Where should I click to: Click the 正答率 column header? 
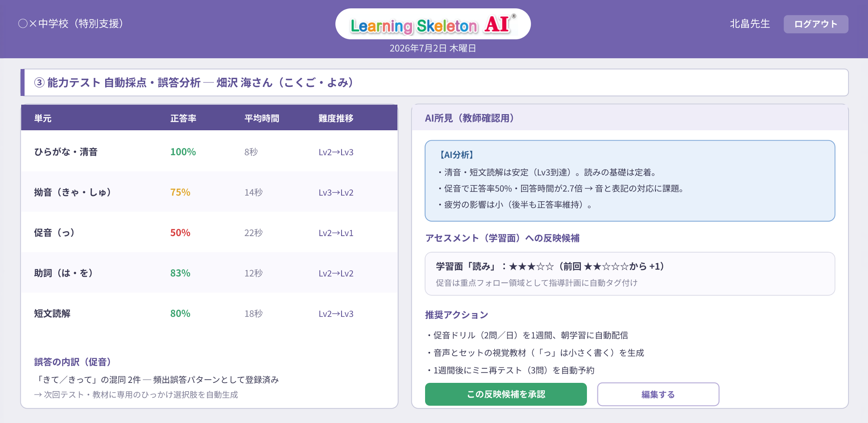click(x=183, y=118)
